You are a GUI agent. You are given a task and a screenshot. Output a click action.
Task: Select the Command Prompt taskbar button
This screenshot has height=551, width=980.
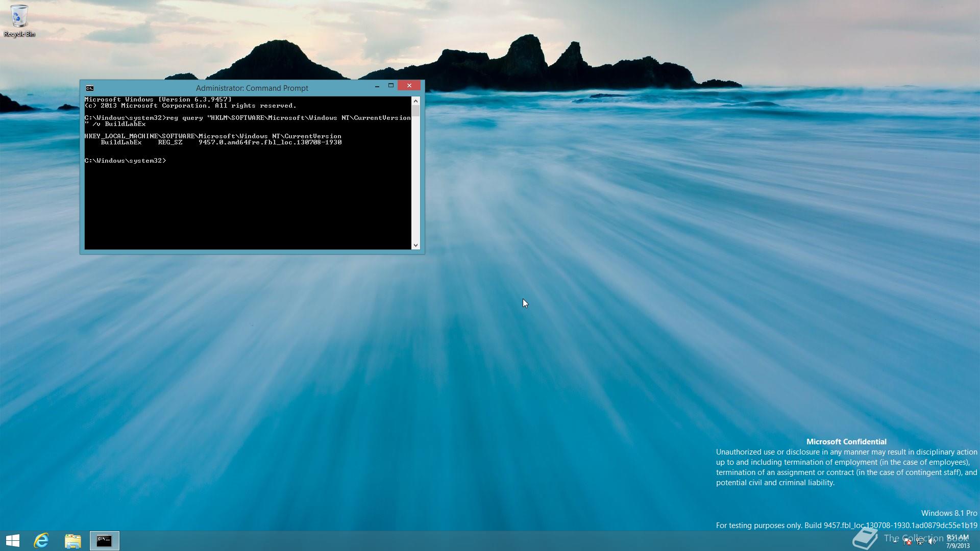click(x=105, y=541)
